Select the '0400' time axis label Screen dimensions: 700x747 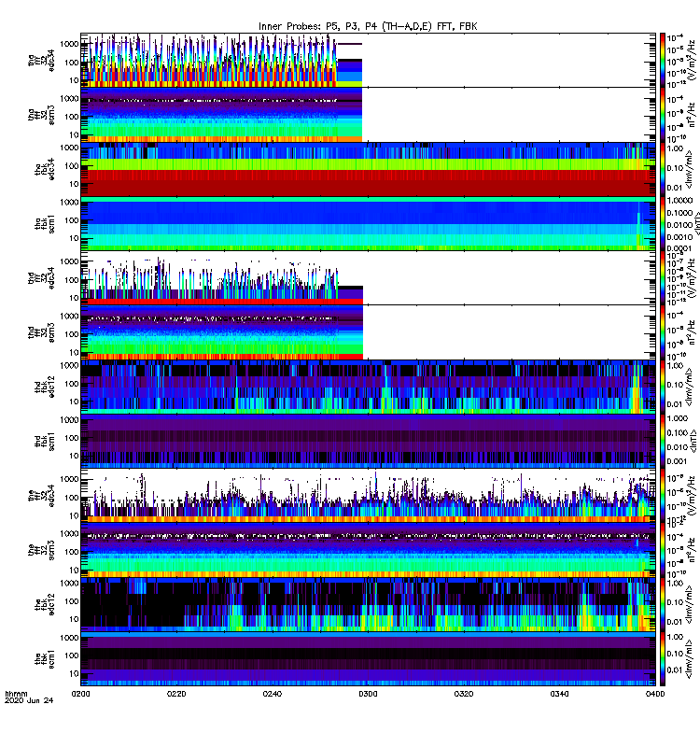pos(655,694)
